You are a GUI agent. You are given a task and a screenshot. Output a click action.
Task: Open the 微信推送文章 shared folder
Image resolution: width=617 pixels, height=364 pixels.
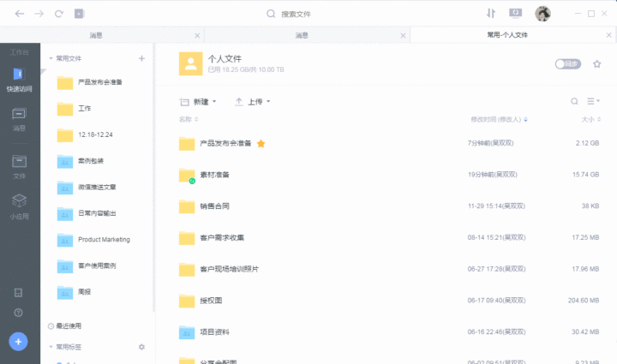[96, 187]
